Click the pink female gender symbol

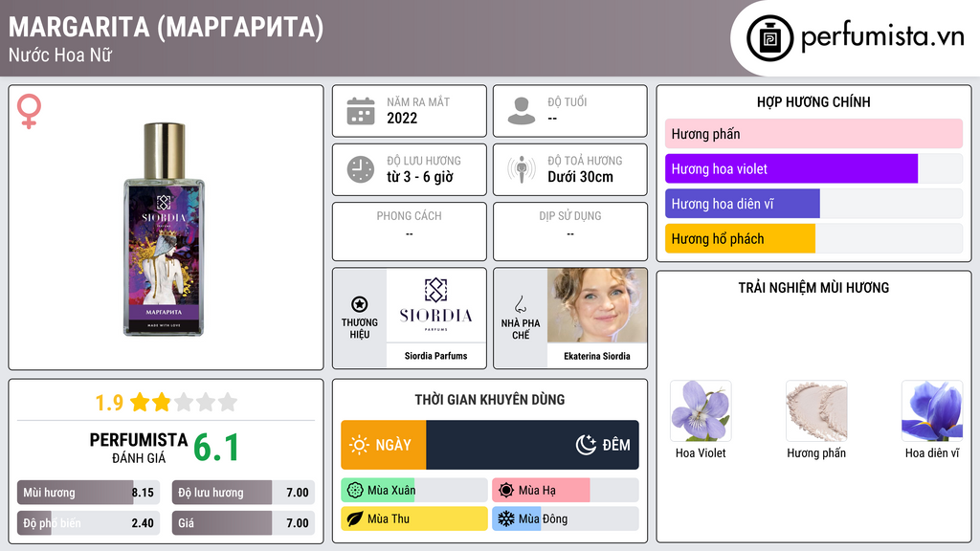point(29,111)
